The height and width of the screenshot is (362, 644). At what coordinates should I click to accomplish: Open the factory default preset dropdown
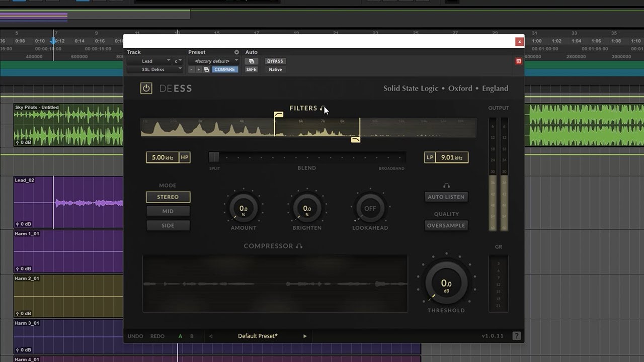(x=213, y=61)
